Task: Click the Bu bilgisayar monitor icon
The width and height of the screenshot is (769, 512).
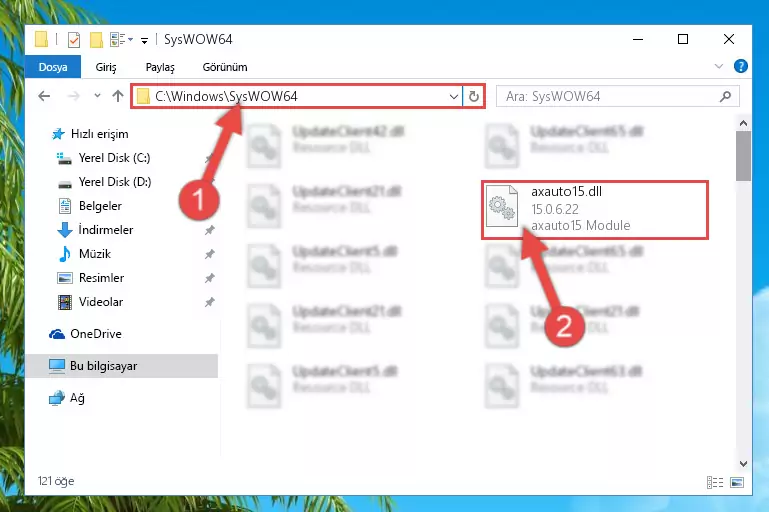Action: 57,366
